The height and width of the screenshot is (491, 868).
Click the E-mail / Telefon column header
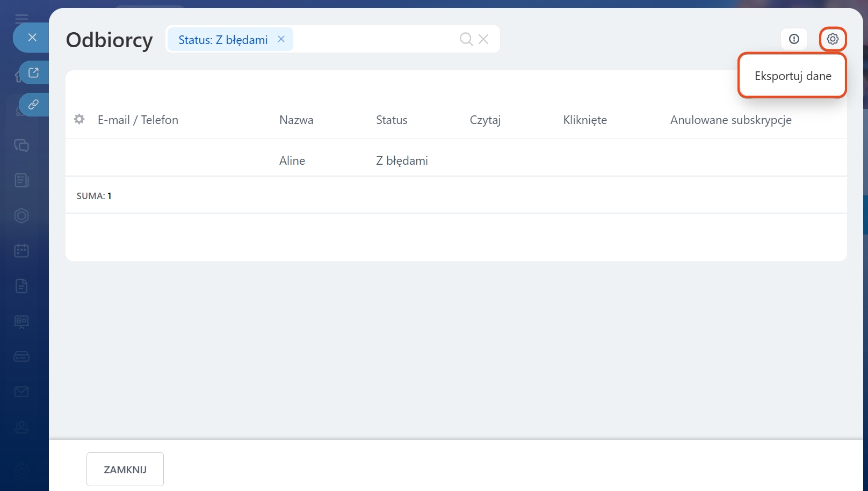coord(138,120)
